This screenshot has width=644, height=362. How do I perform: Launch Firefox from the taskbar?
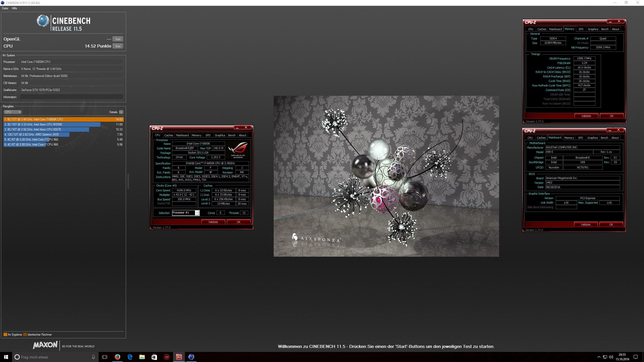[117, 357]
